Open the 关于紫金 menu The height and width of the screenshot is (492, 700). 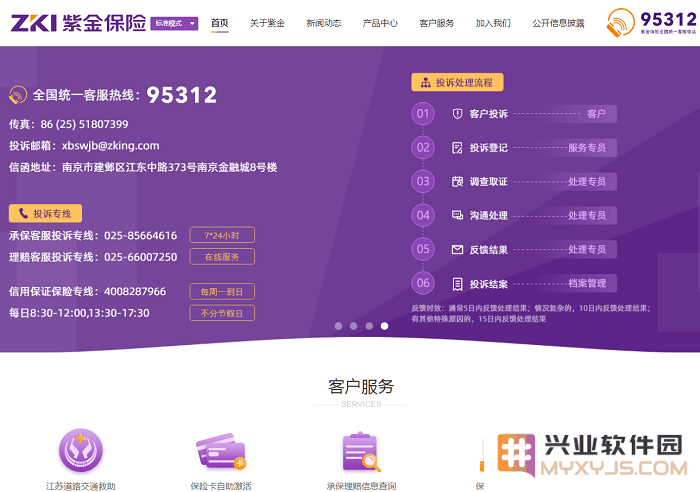tap(267, 23)
